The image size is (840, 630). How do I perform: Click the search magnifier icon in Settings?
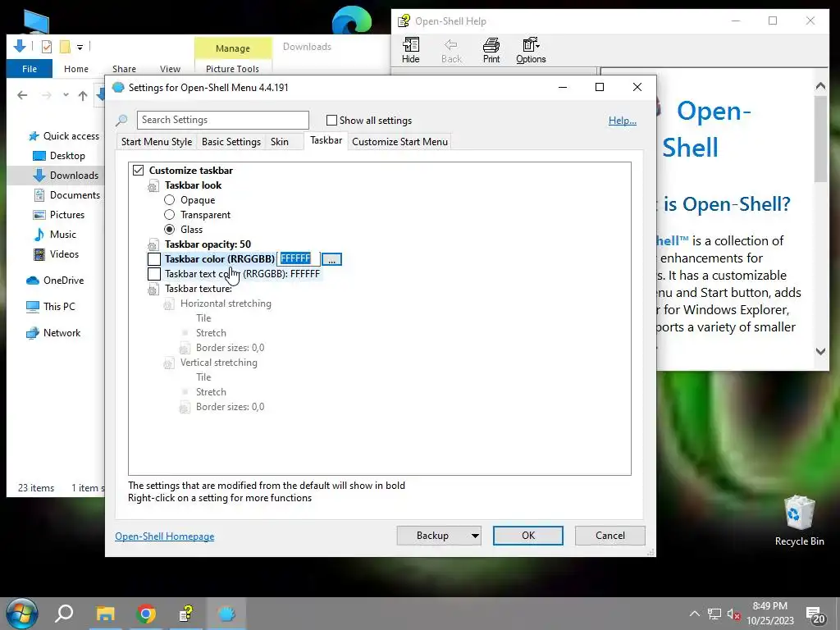click(x=121, y=121)
